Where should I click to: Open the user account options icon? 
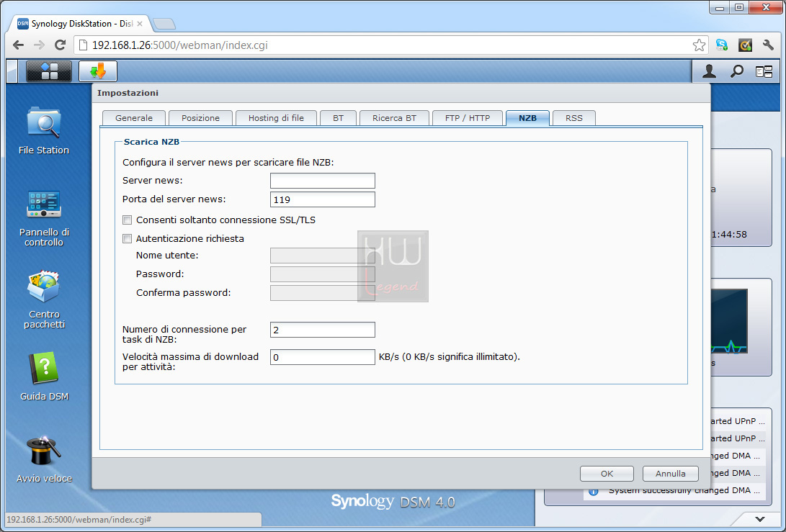point(709,71)
